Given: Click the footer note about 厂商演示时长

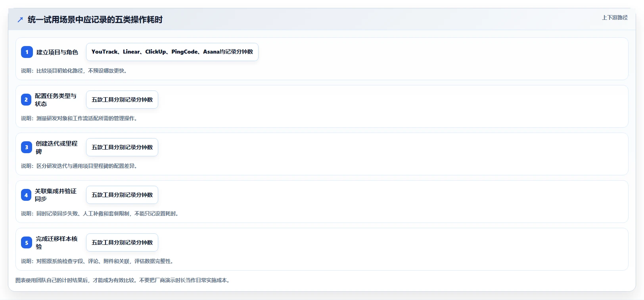Looking at the screenshot, I should pos(123,280).
